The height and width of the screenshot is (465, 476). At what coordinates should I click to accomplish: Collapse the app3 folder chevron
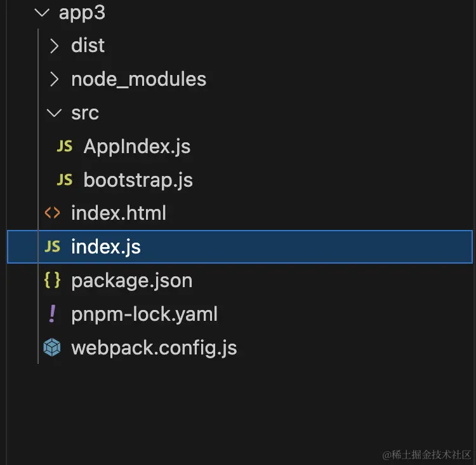click(42, 13)
